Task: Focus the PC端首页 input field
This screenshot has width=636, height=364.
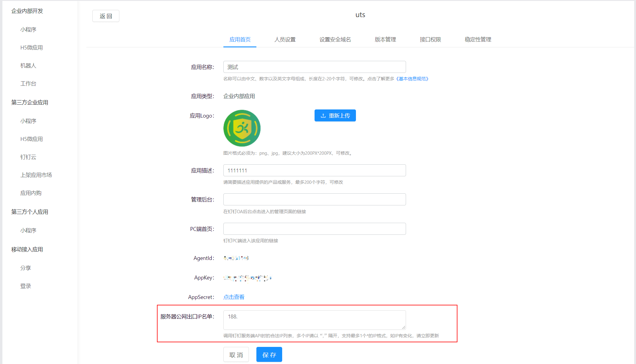Action: [x=314, y=229]
